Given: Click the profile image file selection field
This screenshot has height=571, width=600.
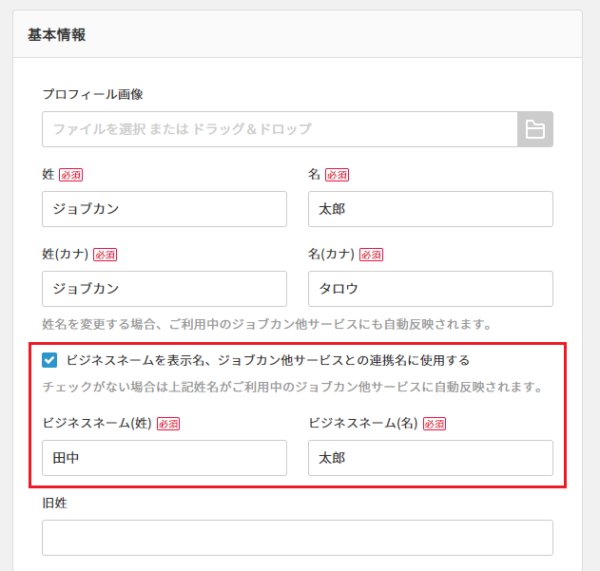Looking at the screenshot, I should [x=280, y=129].
